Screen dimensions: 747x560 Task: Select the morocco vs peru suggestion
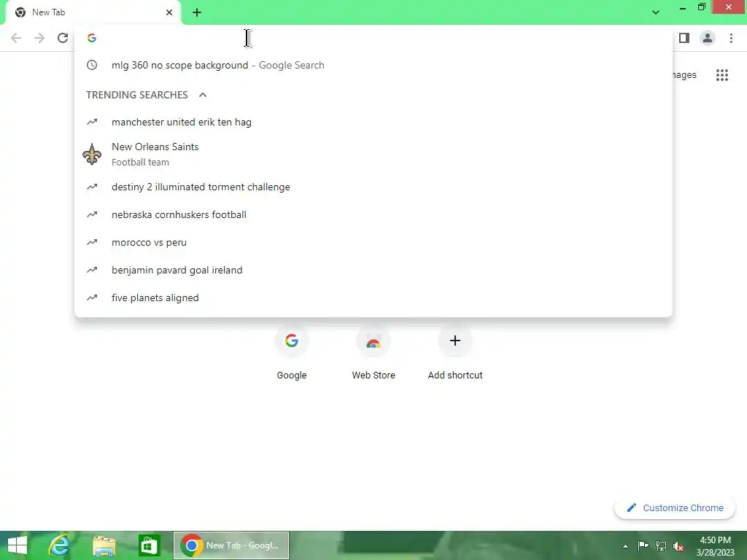(x=373, y=242)
